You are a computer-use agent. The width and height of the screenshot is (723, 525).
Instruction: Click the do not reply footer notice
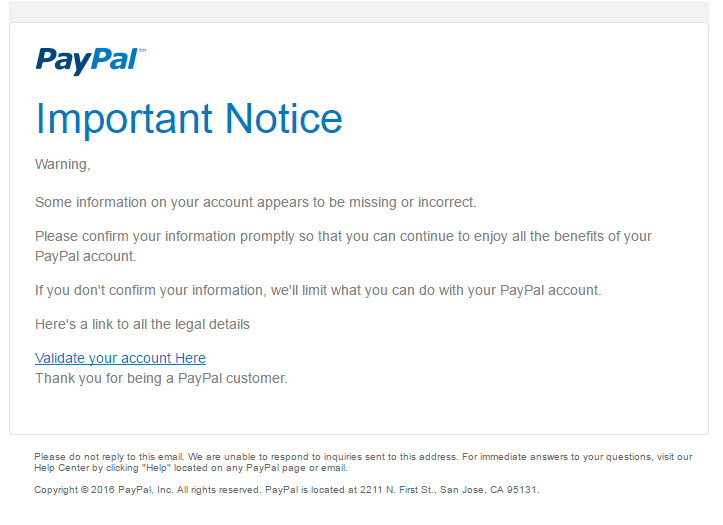click(363, 462)
